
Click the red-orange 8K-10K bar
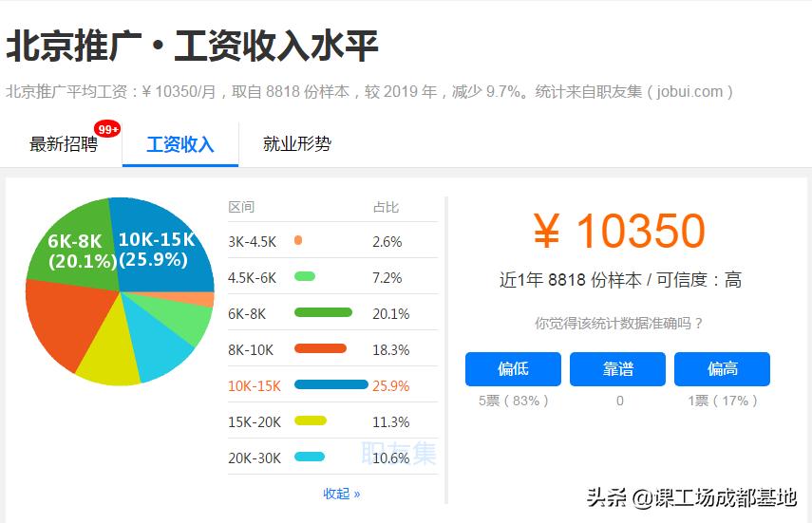320,348
